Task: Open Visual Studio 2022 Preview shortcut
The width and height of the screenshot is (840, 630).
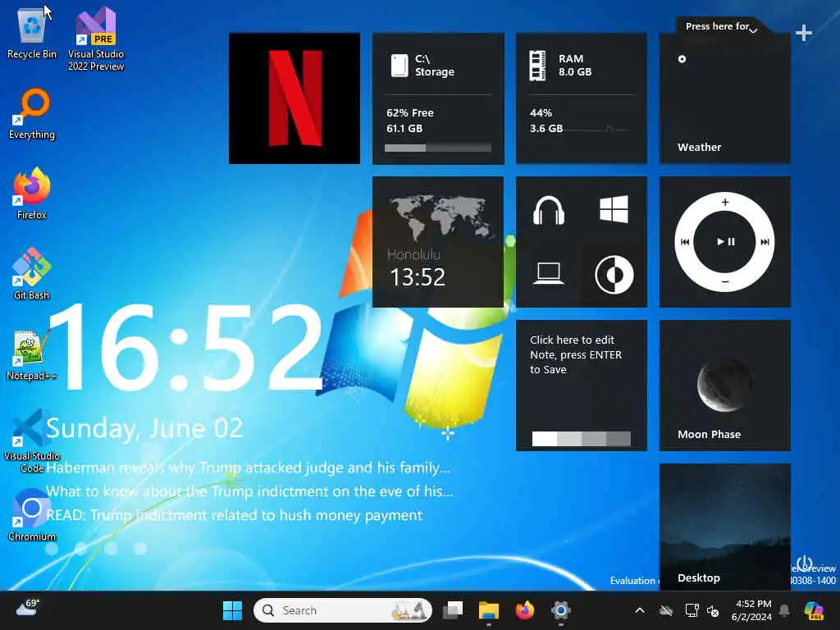Action: pyautogui.click(x=96, y=39)
